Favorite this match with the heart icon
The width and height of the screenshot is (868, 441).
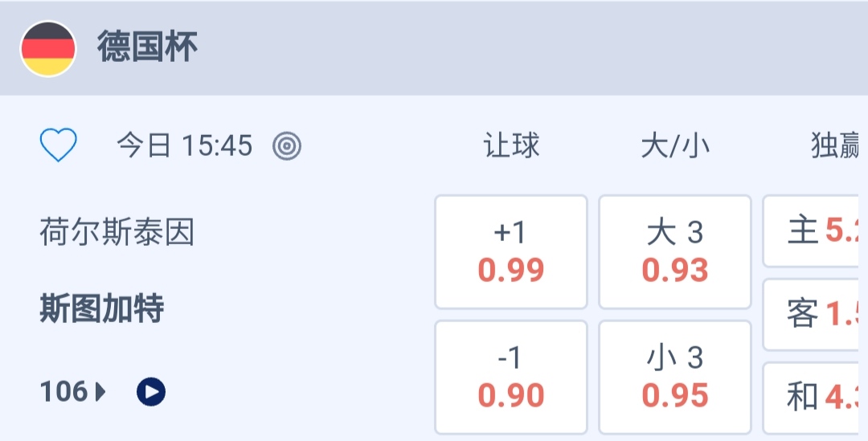click(x=59, y=145)
